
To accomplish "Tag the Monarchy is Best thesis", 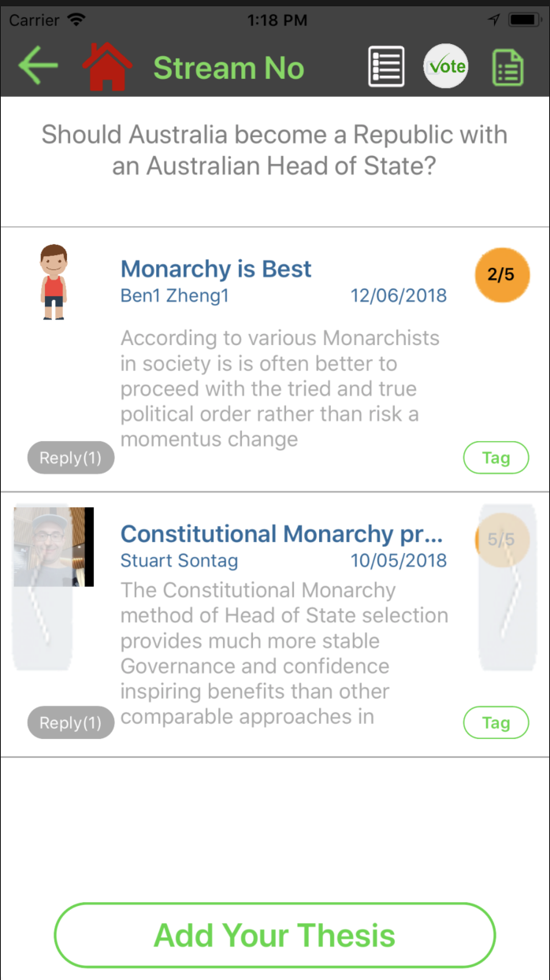I will point(496,458).
